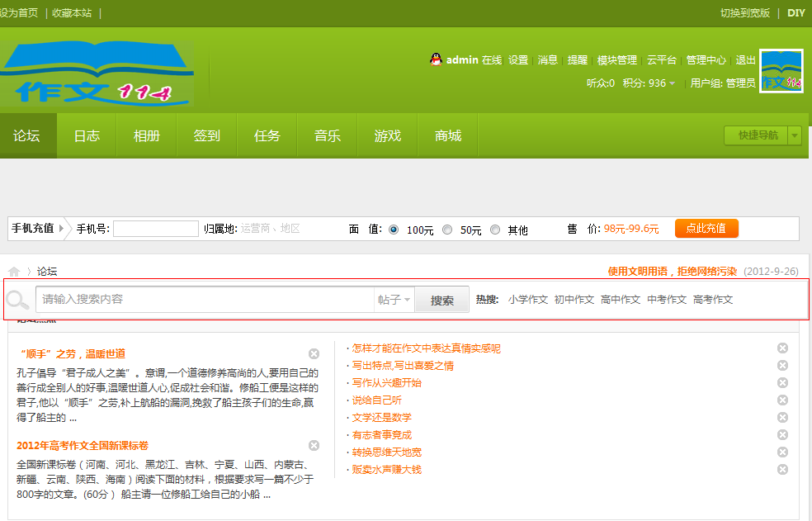Click the QQ penguin icon beside admin
Viewport: 812px width, 521px height.
tap(436, 59)
